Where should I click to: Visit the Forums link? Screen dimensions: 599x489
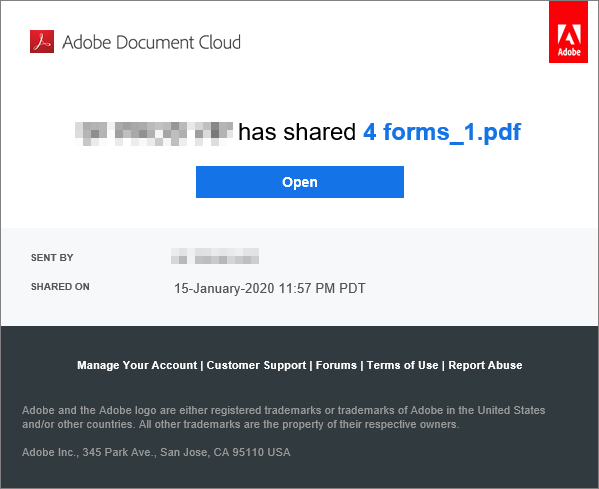click(x=336, y=365)
